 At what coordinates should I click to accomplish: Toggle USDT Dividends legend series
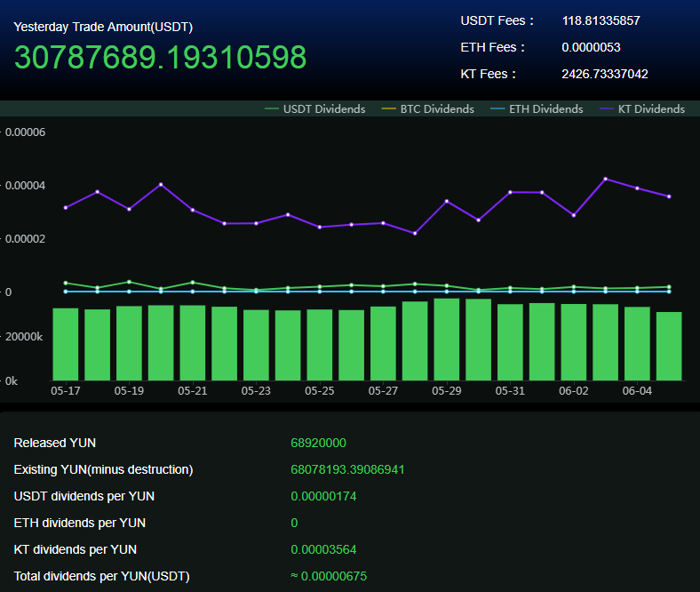(315, 109)
